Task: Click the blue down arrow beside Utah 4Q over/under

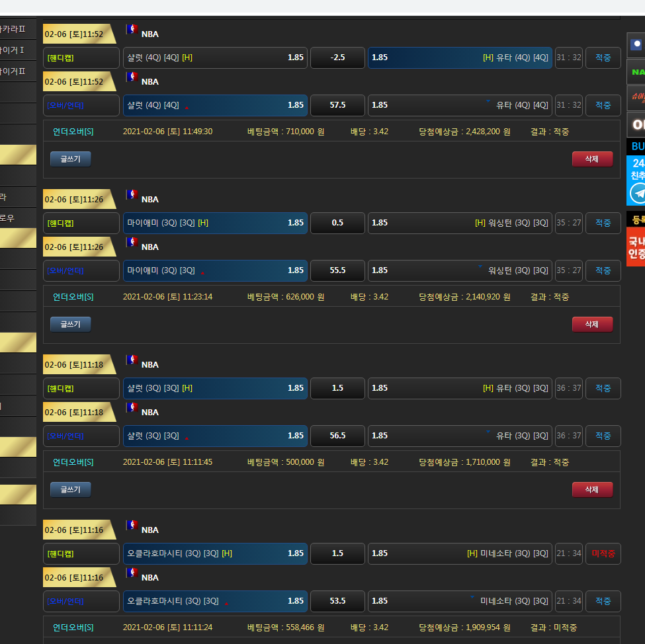Action: pyautogui.click(x=488, y=101)
